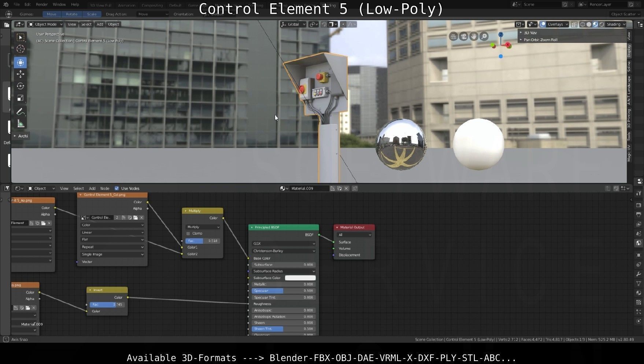The height and width of the screenshot is (364, 644).
Task: Toggle viewport overlays visibility
Action: tap(543, 24)
